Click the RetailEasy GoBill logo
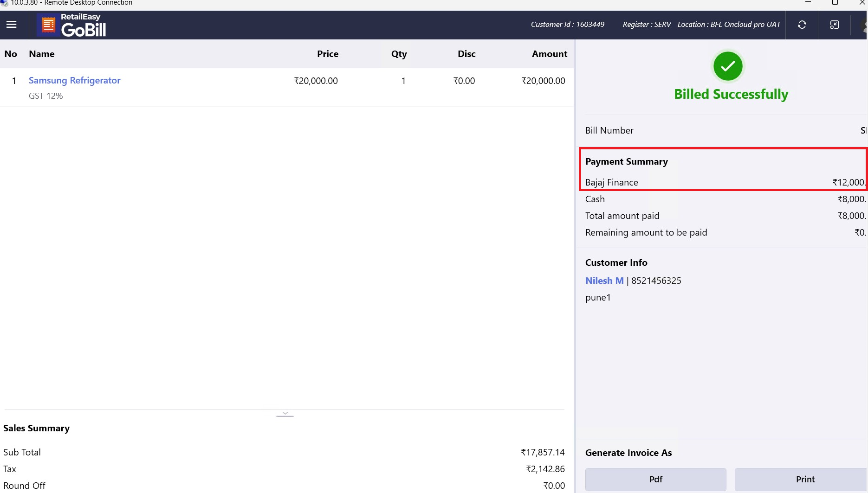Viewport: 868px width, 493px height. (72, 25)
